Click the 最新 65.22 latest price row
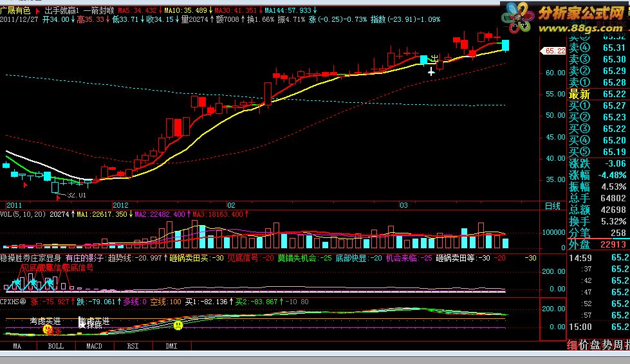Viewport: 630px width, 364px height. (x=597, y=95)
